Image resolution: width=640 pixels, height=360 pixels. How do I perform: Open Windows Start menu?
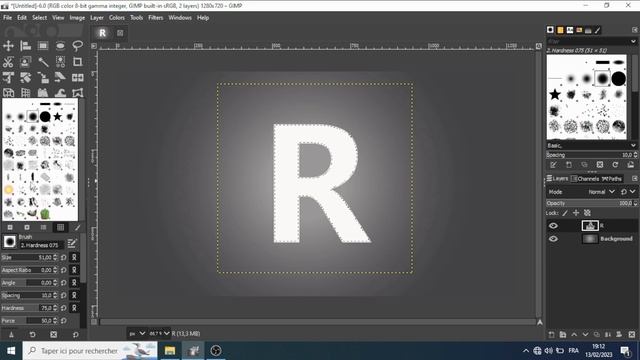[11, 351]
